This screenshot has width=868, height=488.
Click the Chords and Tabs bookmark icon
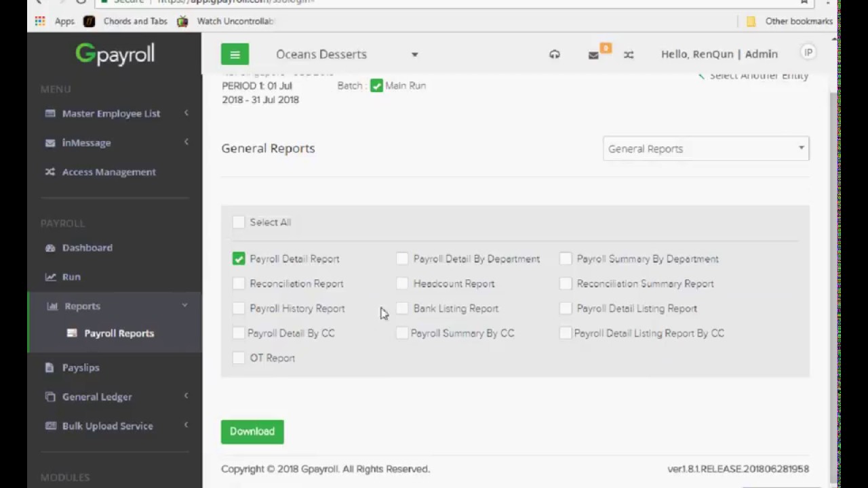pos(89,21)
